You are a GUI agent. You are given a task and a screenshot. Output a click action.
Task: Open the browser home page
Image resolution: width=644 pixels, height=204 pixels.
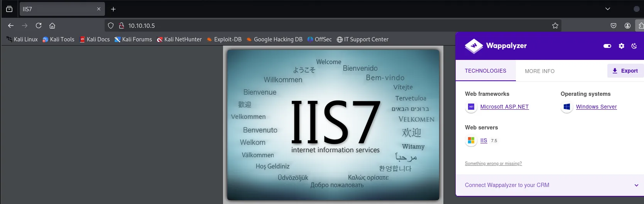pyautogui.click(x=52, y=25)
